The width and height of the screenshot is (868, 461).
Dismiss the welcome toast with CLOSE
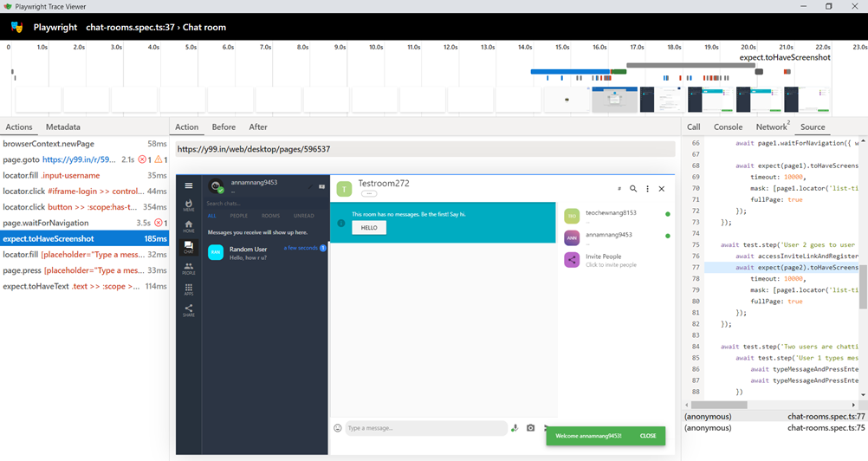[x=647, y=436]
